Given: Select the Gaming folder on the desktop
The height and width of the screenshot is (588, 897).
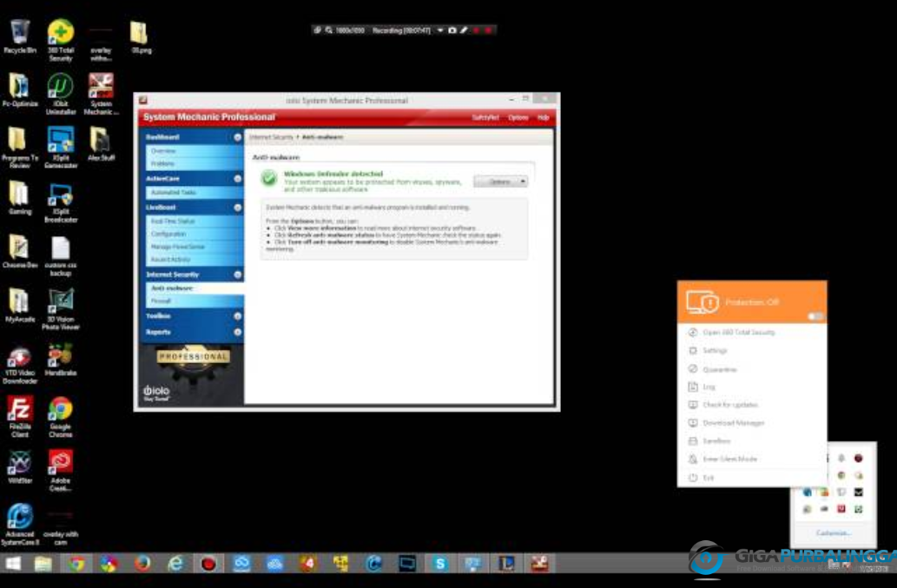Looking at the screenshot, I should (x=19, y=198).
